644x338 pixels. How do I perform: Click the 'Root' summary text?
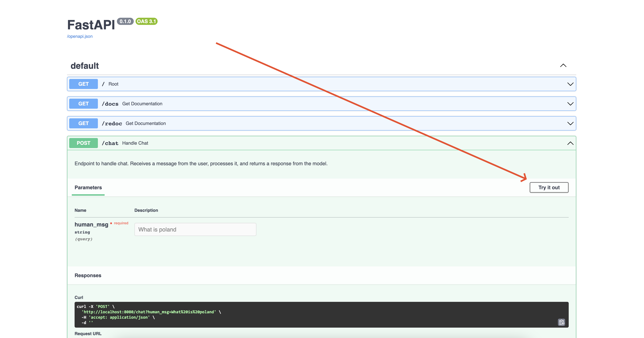(113, 84)
